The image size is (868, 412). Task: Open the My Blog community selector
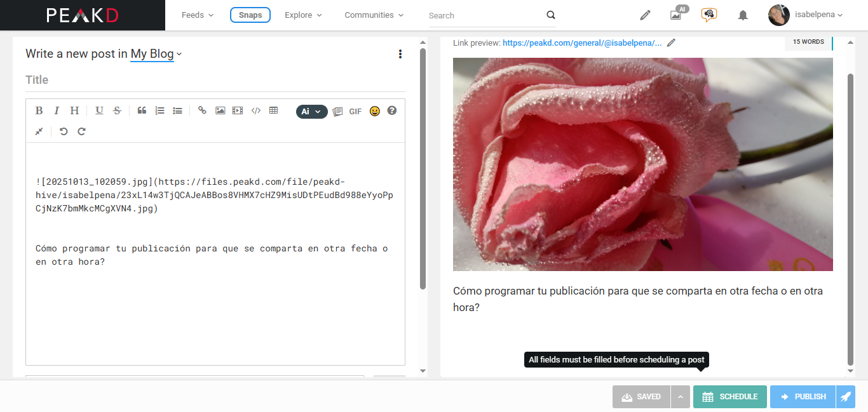tap(156, 54)
